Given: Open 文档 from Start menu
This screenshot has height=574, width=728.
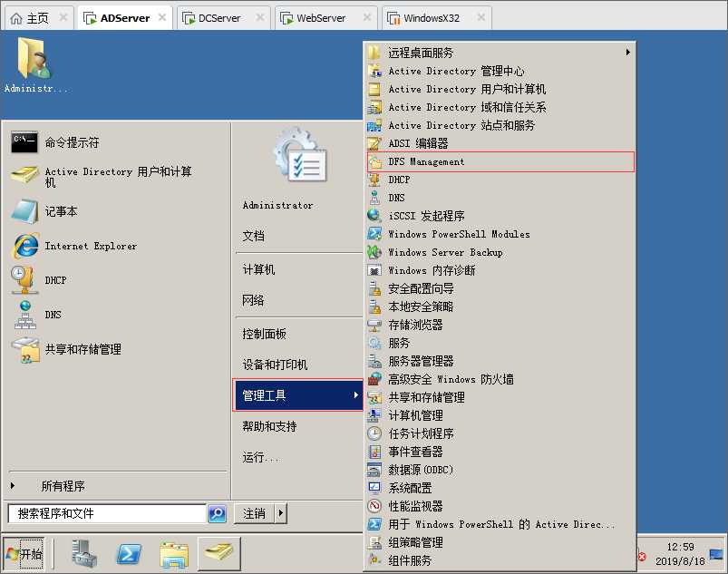Looking at the screenshot, I should click(253, 236).
